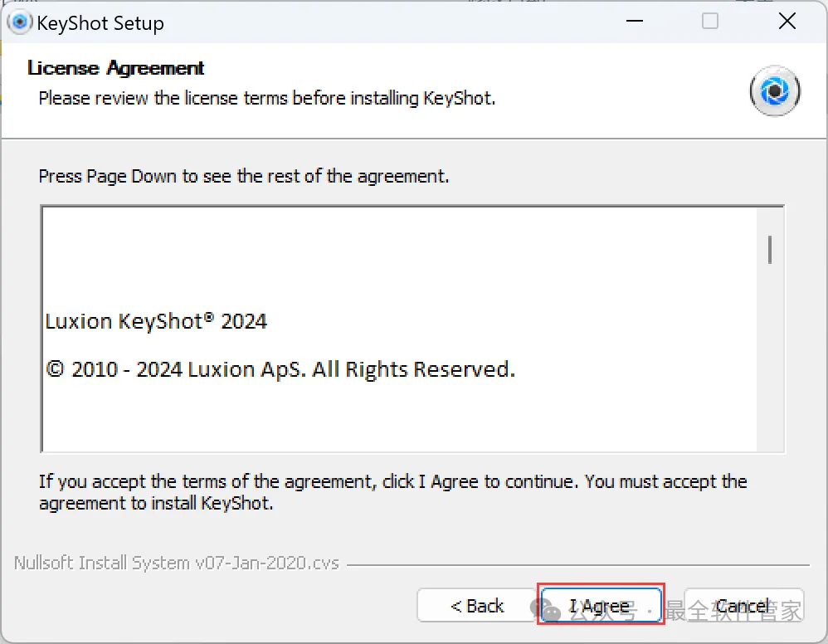Click the 'Please review the license terms' subtitle

[x=266, y=98]
